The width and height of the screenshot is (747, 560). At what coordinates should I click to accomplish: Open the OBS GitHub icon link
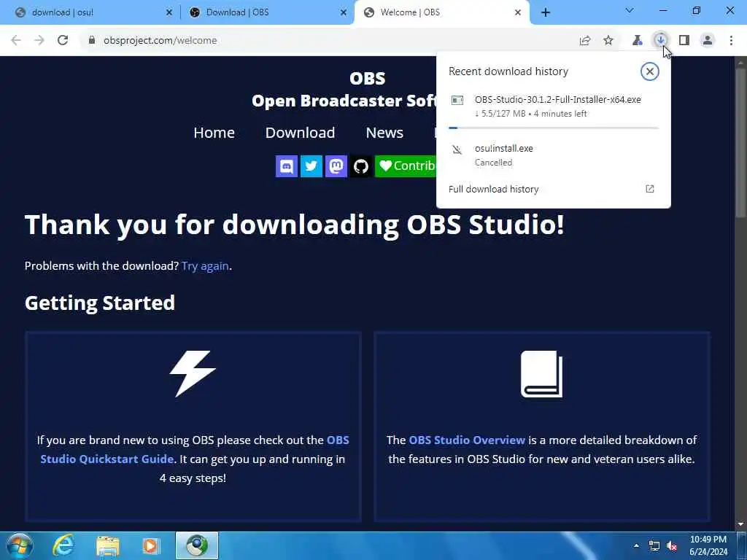(360, 166)
